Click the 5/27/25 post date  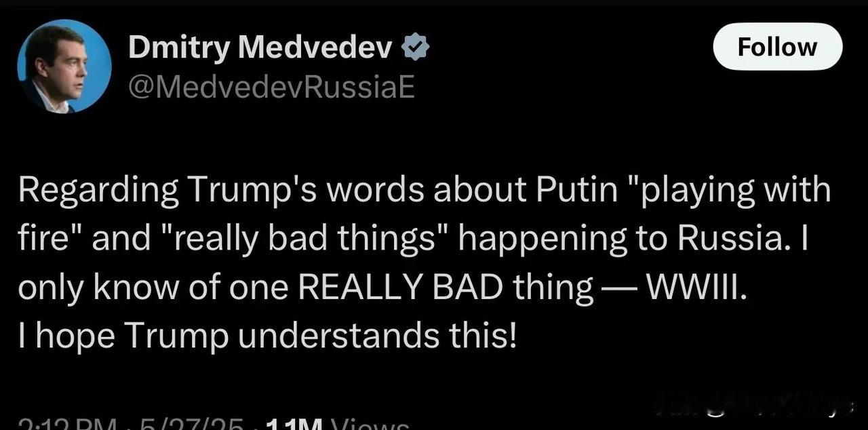click(191, 424)
